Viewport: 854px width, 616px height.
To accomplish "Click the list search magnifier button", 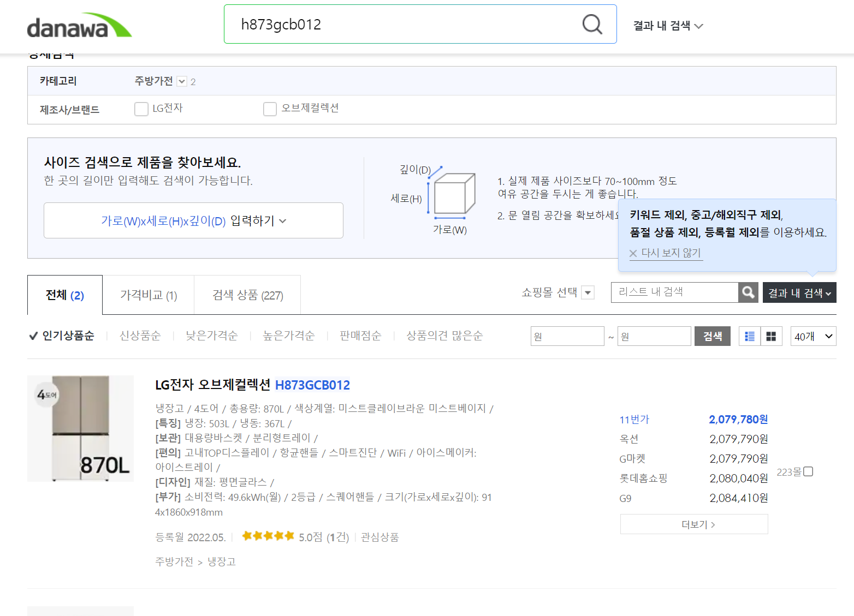I will [x=748, y=292].
